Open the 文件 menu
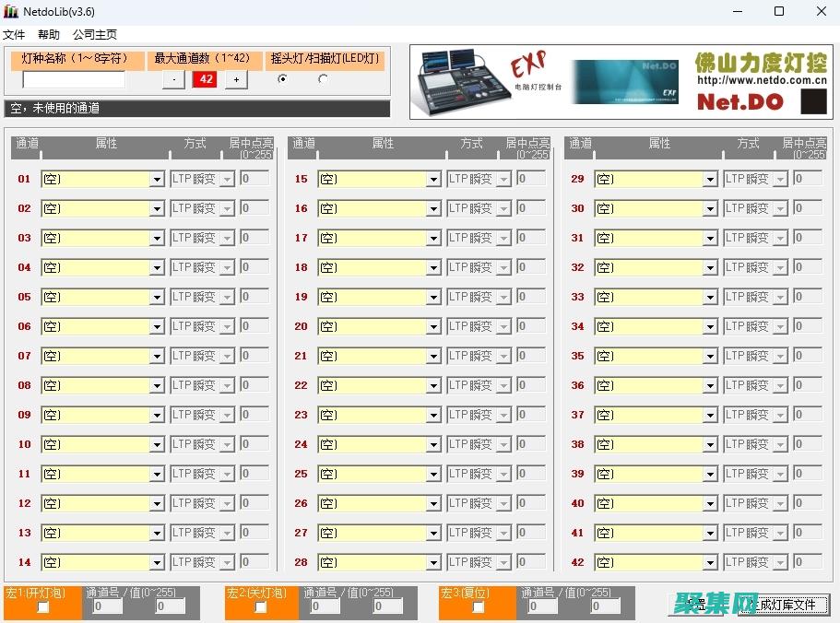Viewport: 840px width, 623px height. (14, 34)
